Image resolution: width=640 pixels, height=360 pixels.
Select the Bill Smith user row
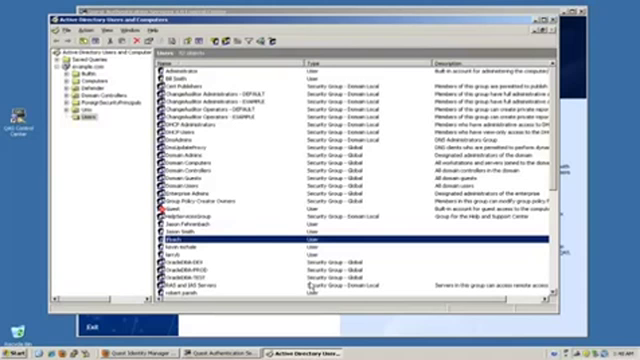pyautogui.click(x=353, y=79)
